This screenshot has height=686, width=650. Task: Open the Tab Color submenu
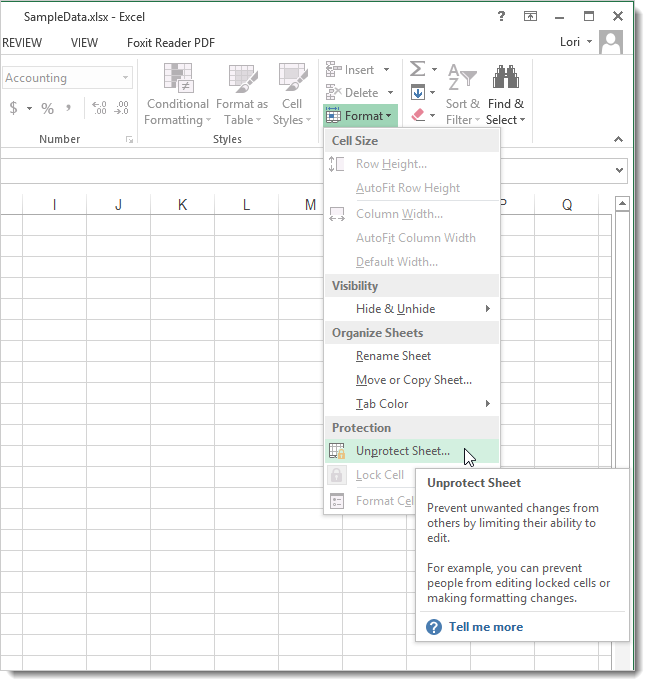pyautogui.click(x=412, y=403)
